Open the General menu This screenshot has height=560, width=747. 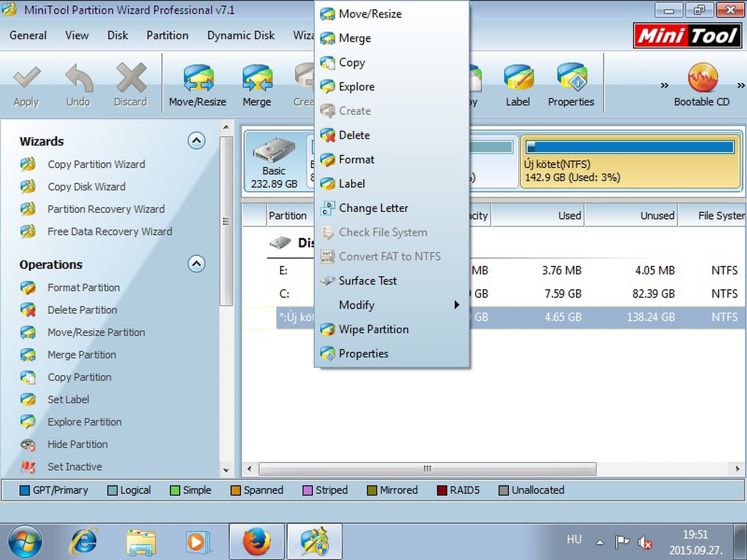click(28, 36)
